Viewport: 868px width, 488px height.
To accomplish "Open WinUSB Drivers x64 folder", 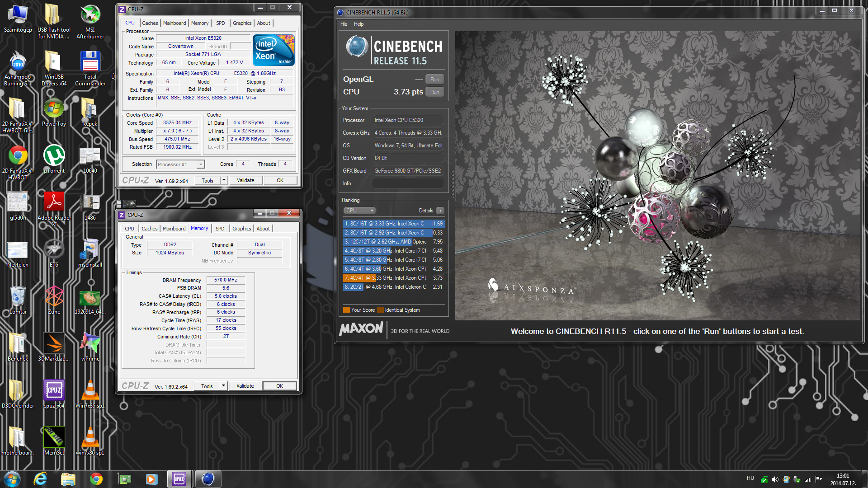I will [54, 68].
